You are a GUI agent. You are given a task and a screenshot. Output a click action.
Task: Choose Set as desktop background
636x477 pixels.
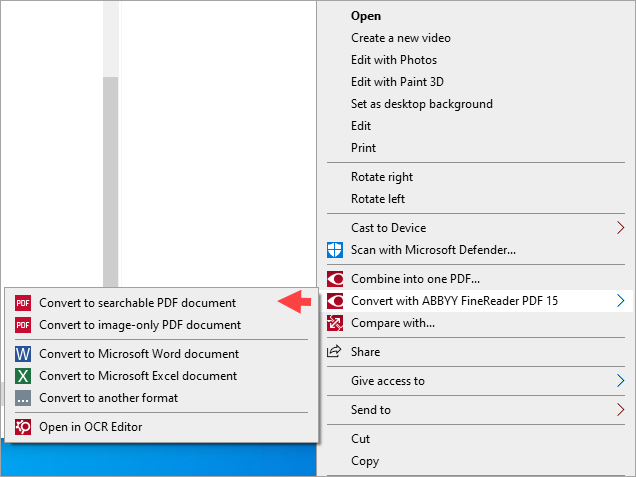pos(421,104)
